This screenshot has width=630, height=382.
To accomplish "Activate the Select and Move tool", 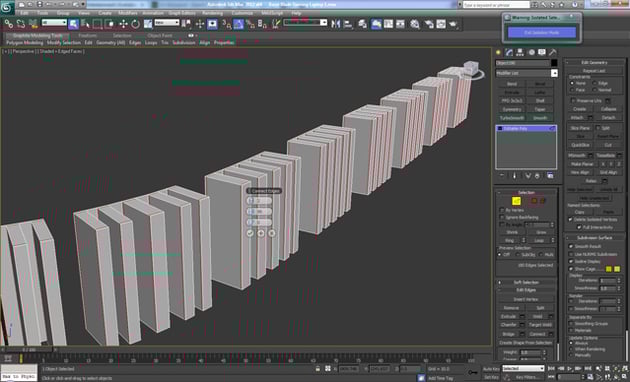I will 123,24.
